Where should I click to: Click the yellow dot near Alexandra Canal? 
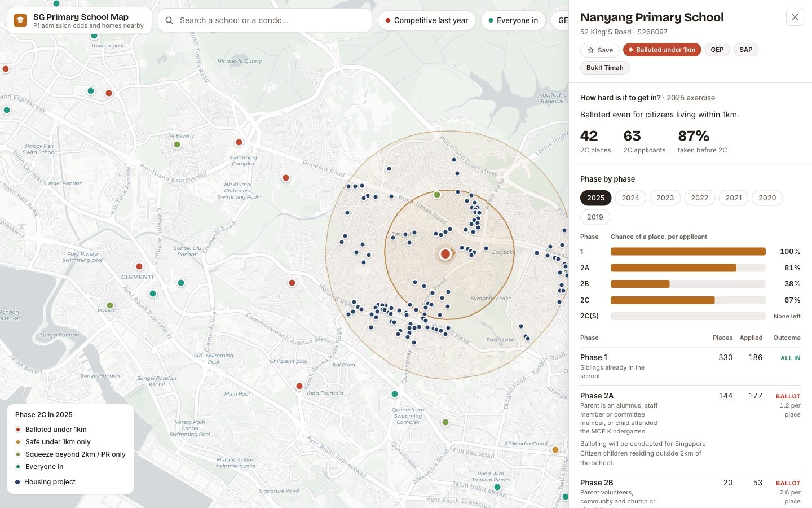[555, 450]
